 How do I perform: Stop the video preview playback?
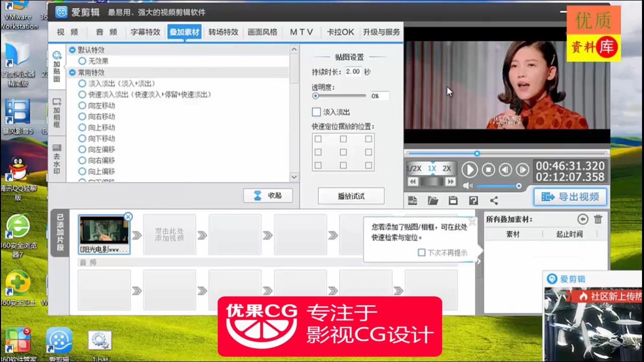click(488, 170)
